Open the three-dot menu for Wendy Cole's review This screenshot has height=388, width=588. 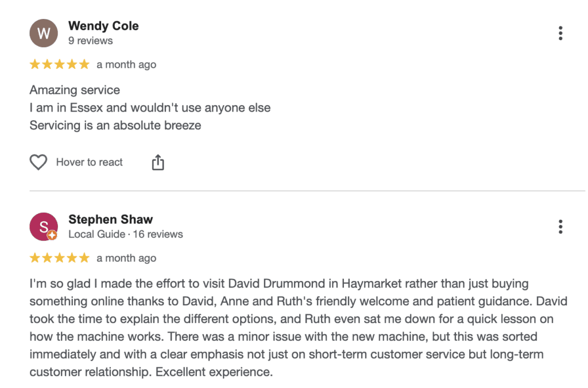click(x=560, y=33)
